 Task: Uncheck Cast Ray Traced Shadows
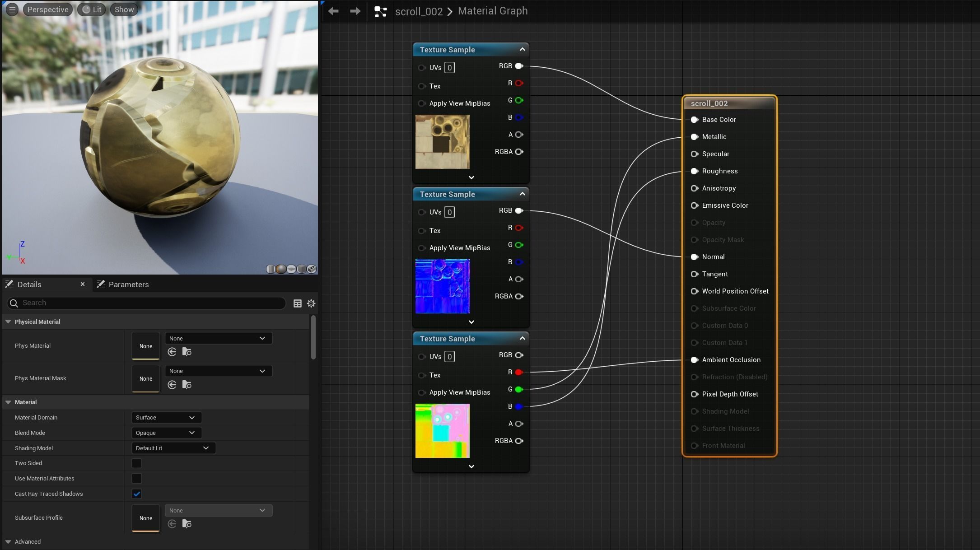(136, 494)
